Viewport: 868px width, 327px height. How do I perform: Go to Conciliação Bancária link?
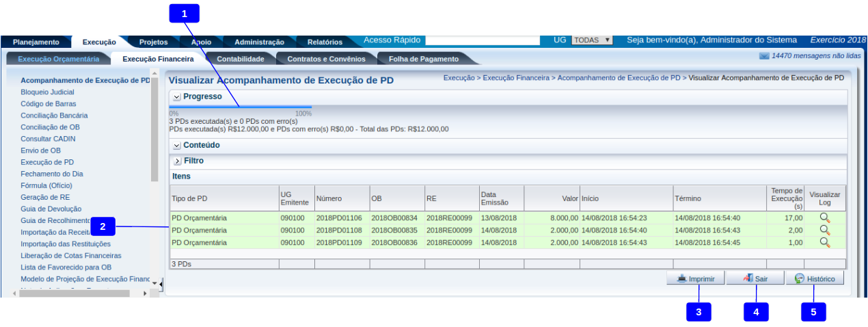click(x=54, y=116)
